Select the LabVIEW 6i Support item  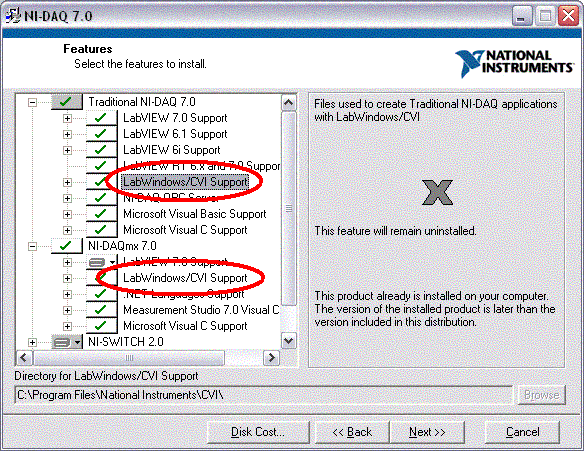pyautogui.click(x=172, y=150)
